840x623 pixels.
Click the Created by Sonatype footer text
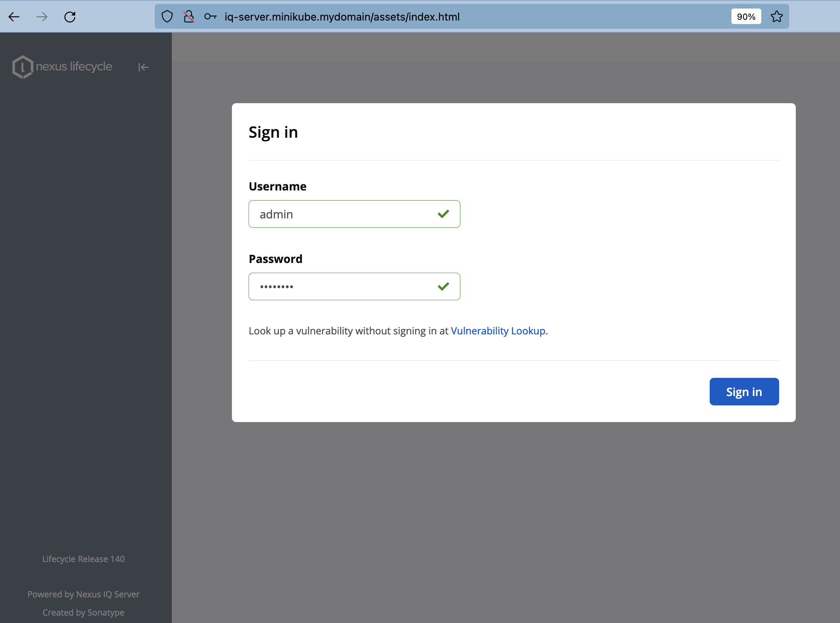(x=83, y=613)
